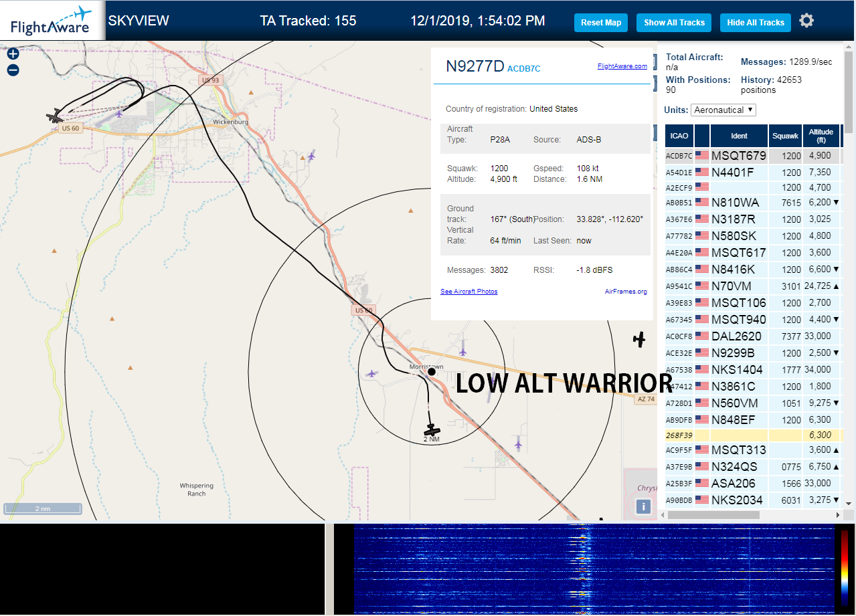Screen dimensions: 856x616
Task: Select the N8416K aircraft row
Action: pos(752,269)
